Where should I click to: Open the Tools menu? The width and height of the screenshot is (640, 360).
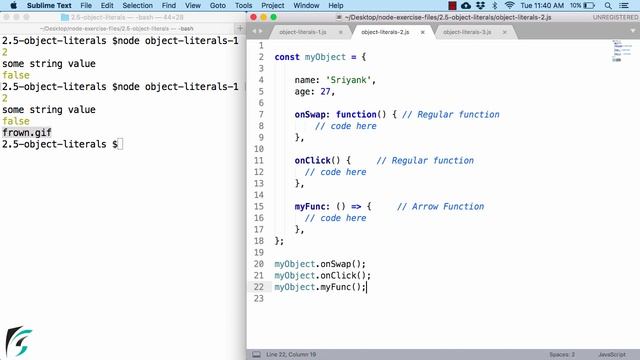click(243, 5)
